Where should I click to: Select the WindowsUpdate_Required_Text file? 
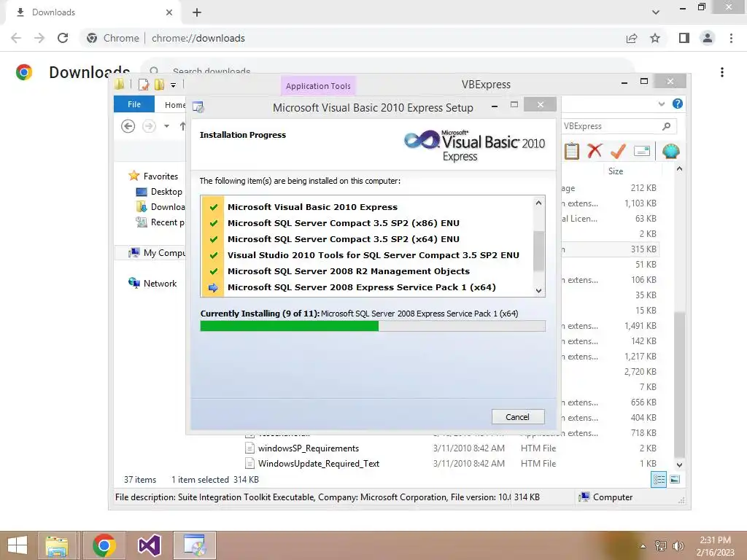point(318,463)
